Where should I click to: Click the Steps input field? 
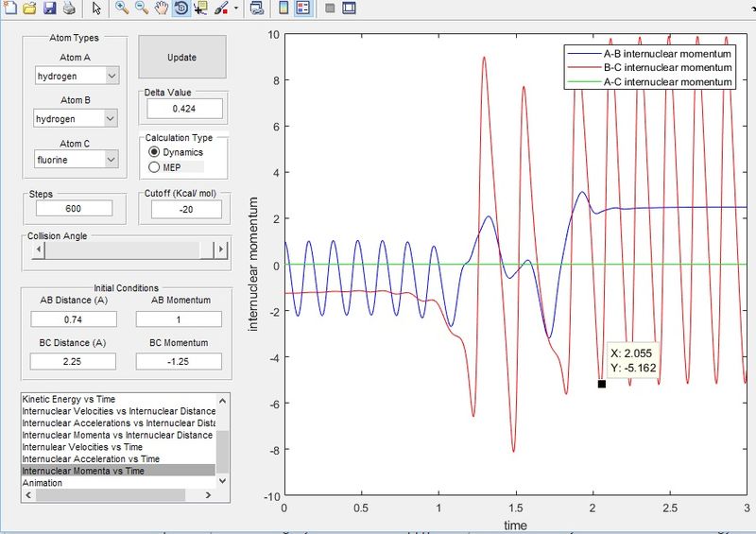pyautogui.click(x=74, y=208)
